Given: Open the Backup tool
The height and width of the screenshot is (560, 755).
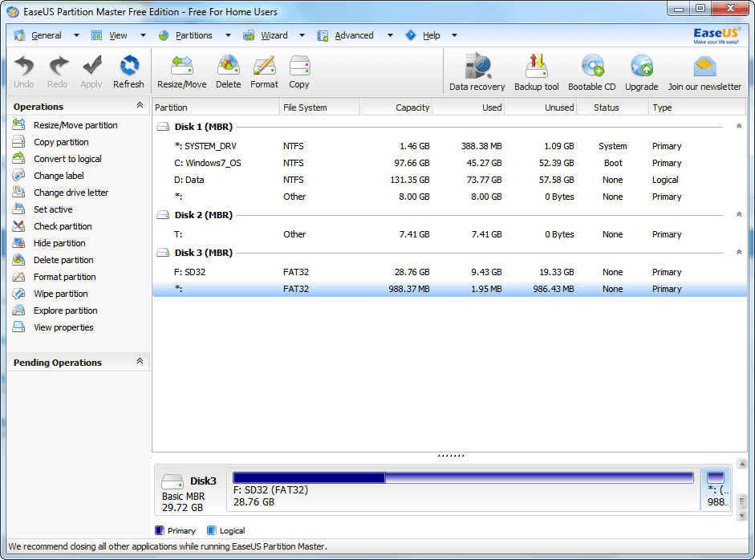Looking at the screenshot, I should click(537, 66).
